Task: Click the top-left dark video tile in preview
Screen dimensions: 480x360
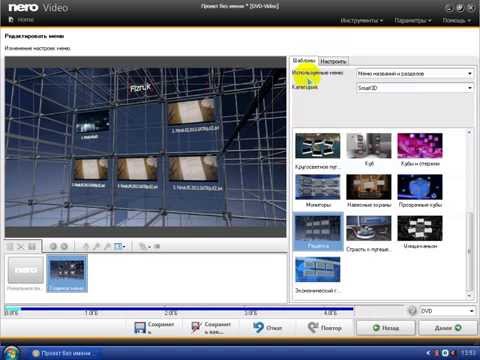Action: click(92, 121)
